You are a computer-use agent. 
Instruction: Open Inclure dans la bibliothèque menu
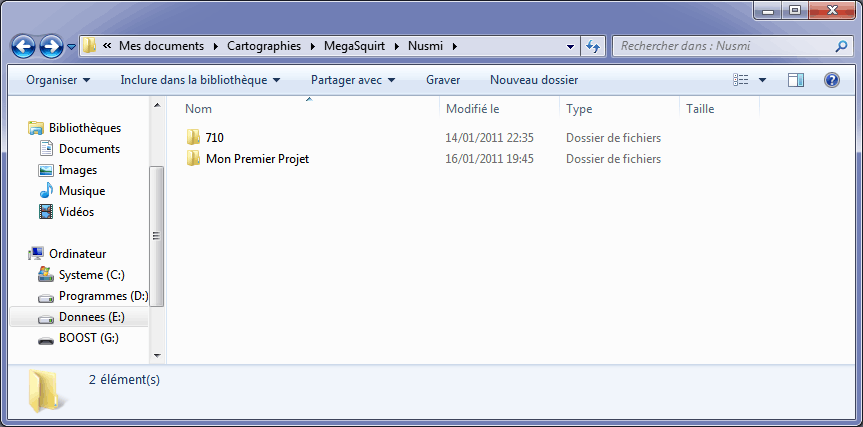click(200, 80)
